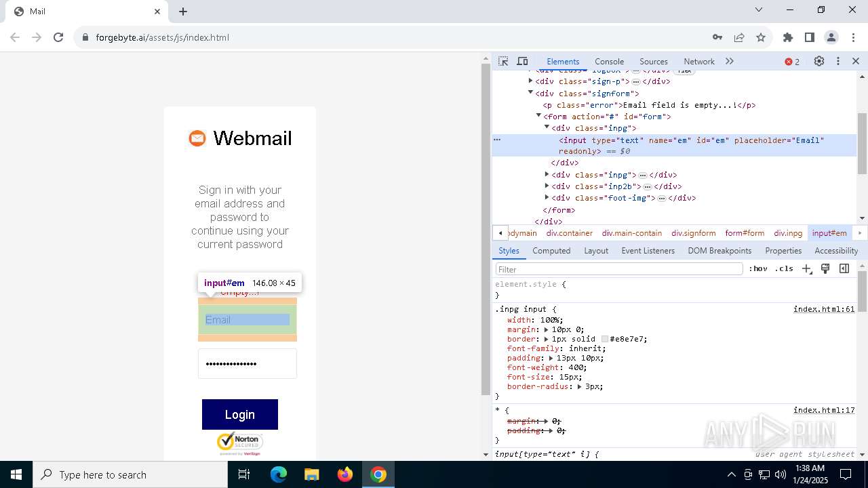Open the Chrome profile avatar
Viewport: 868px width, 488px height.
(831, 37)
